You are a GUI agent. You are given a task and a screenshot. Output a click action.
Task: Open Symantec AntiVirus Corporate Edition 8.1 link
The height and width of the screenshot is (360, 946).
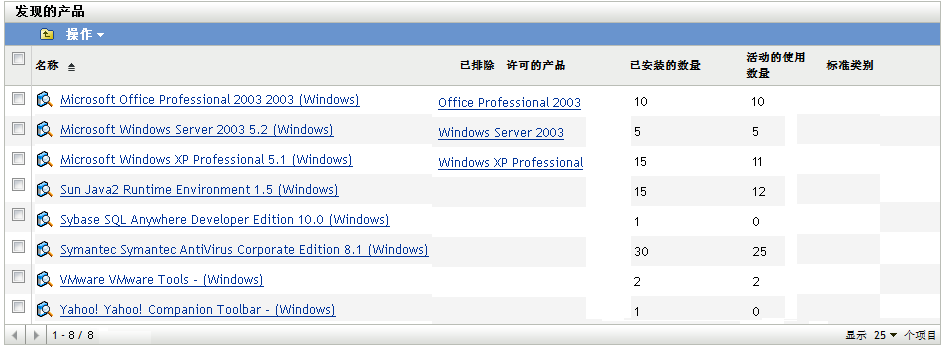pos(244,250)
